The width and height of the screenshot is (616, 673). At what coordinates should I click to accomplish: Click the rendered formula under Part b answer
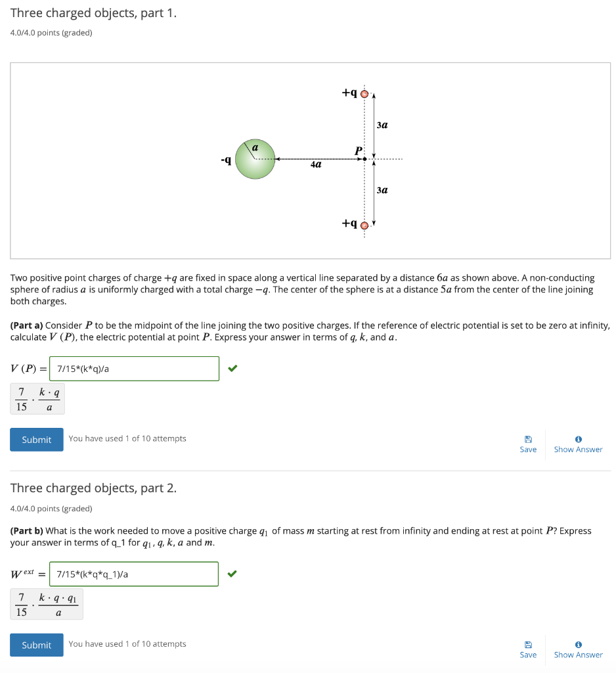point(46,604)
